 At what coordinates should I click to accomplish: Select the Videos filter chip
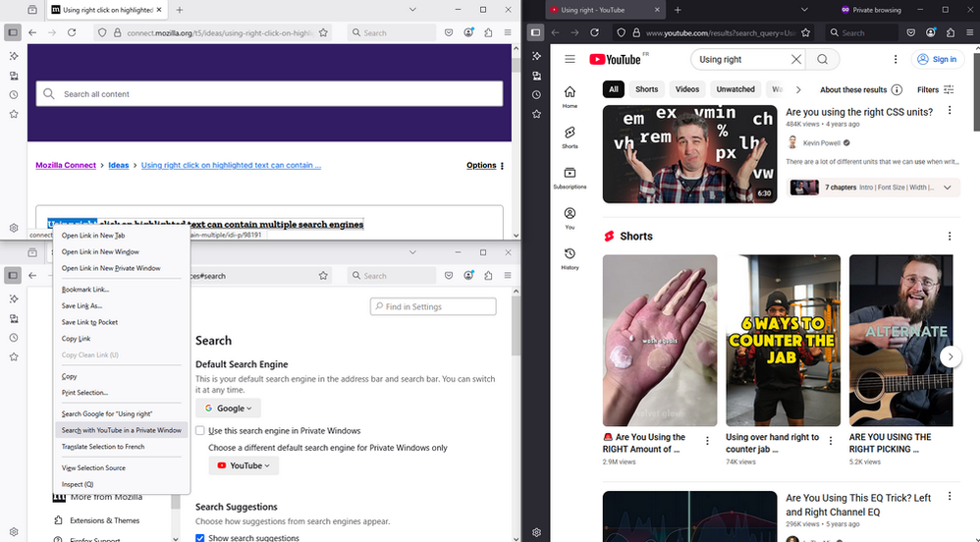(x=686, y=89)
